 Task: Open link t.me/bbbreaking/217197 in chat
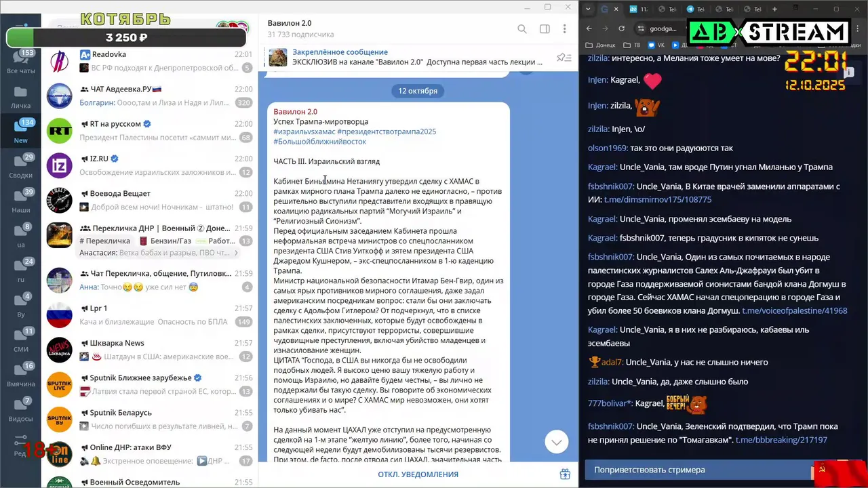point(781,440)
